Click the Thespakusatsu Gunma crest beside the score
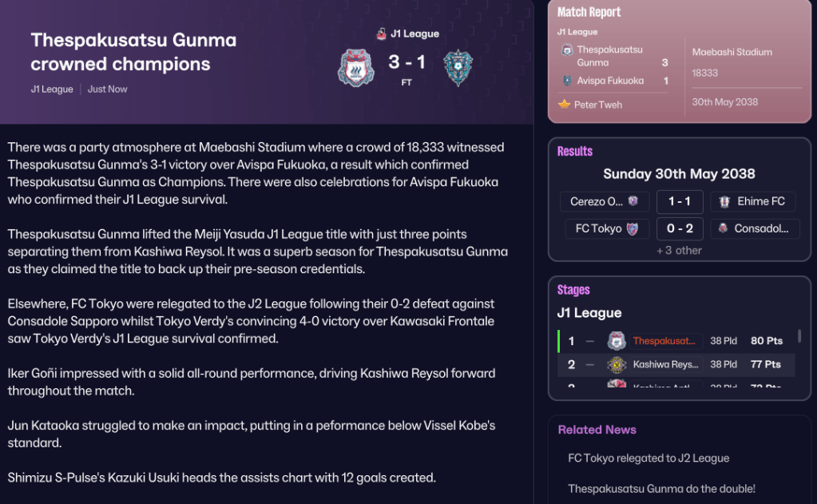Screen dimensions: 817x504 point(356,69)
